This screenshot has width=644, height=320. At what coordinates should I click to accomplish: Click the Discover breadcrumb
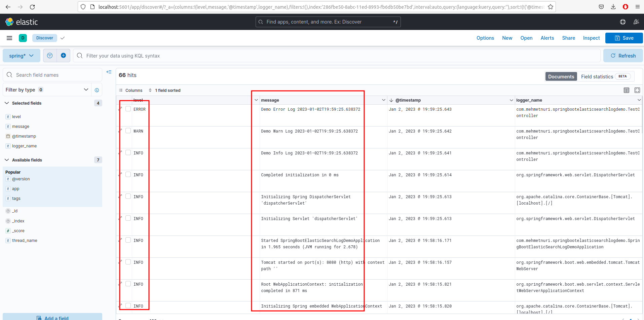[45, 38]
